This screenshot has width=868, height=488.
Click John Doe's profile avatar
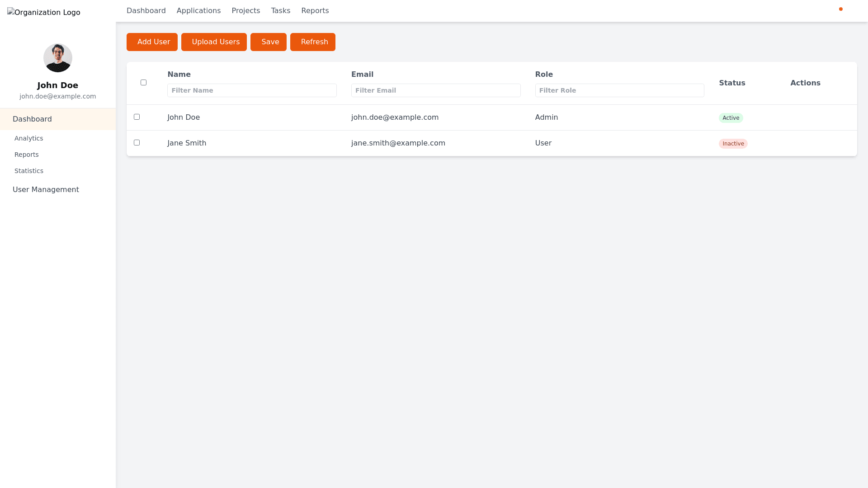pyautogui.click(x=58, y=58)
